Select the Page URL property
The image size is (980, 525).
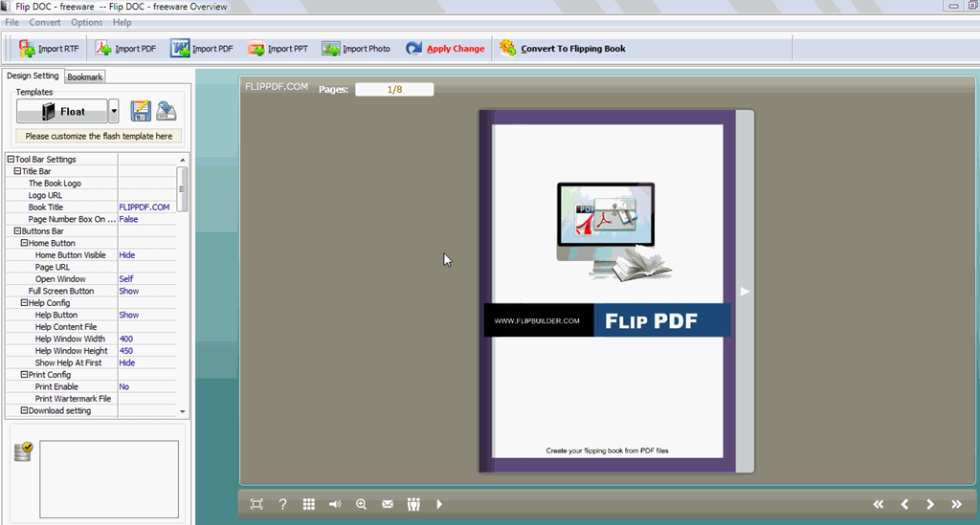52,267
